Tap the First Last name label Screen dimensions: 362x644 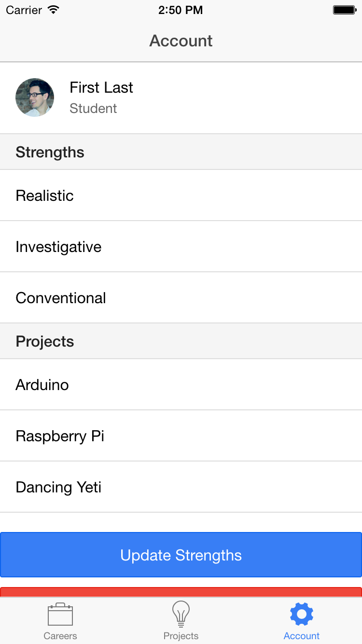pos(101,87)
